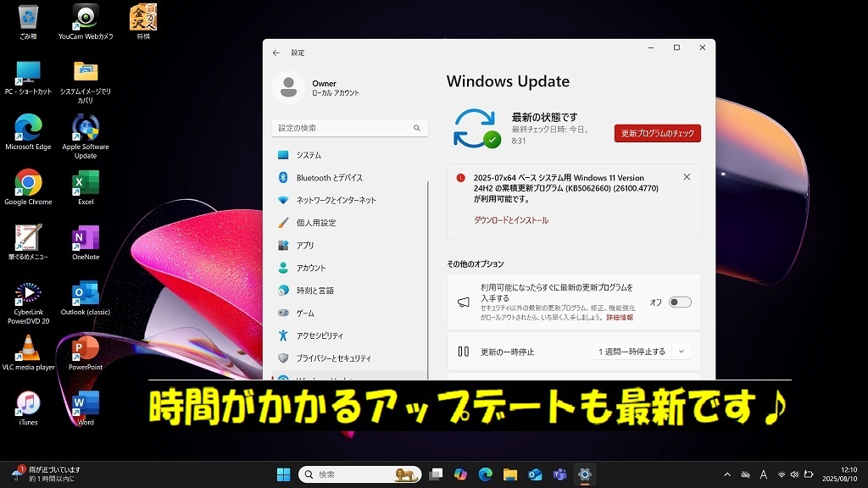Image resolution: width=868 pixels, height=488 pixels.
Task: Switch IME input mode indicator A
Action: (x=764, y=474)
